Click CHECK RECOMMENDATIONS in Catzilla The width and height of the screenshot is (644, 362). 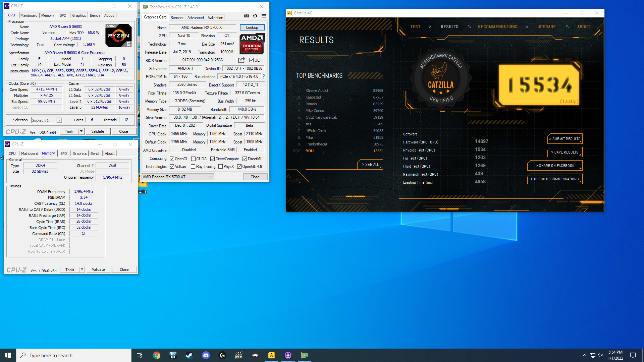coord(555,179)
